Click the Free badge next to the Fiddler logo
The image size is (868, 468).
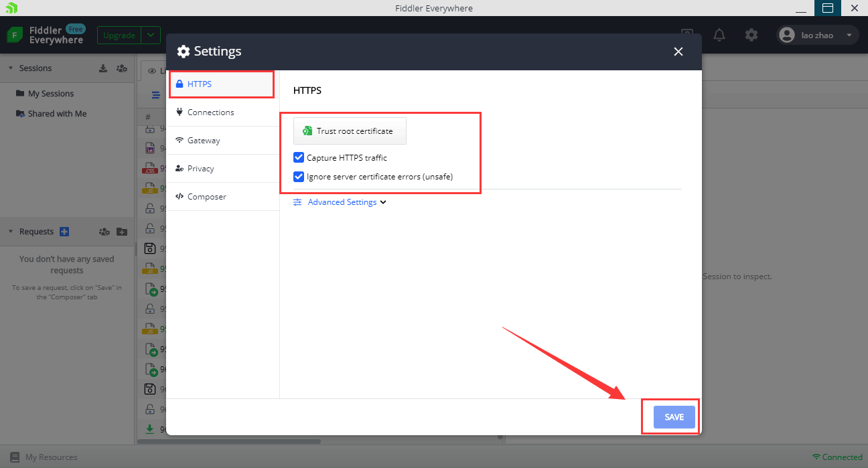[x=76, y=29]
